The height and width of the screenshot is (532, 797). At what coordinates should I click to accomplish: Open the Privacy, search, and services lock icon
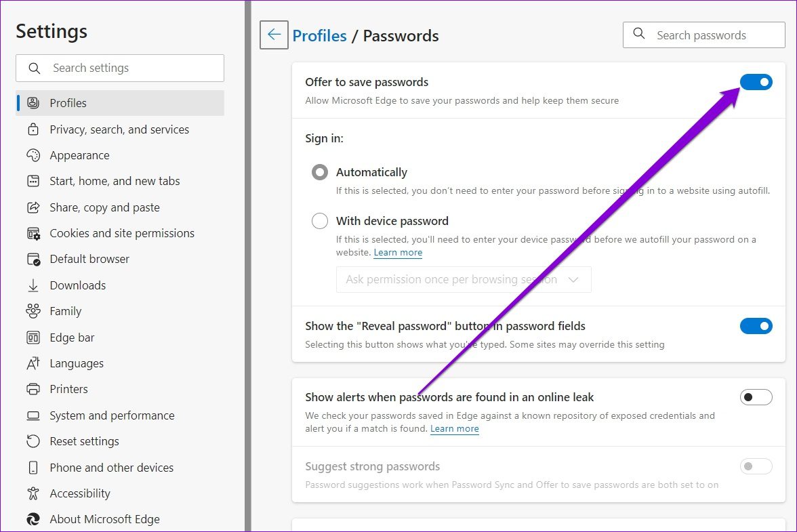[33, 129]
